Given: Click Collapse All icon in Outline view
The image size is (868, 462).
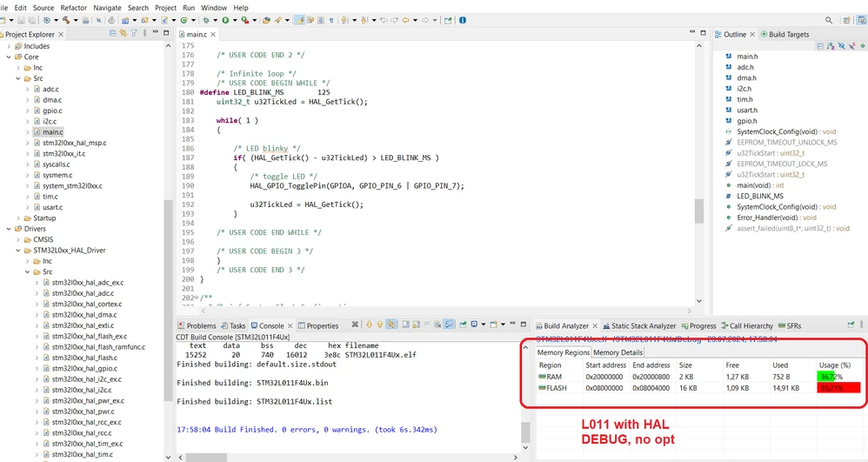Looking at the screenshot, I should (820, 46).
